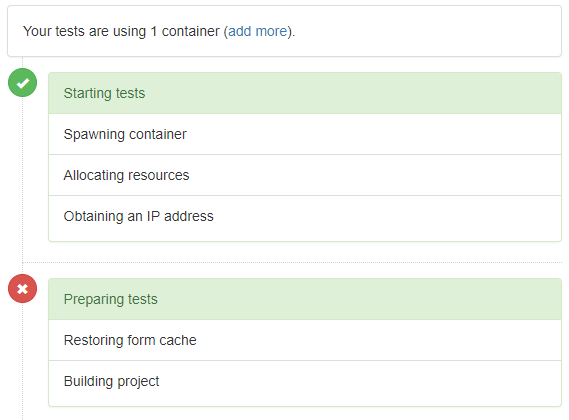Click the green checkmark success icon

point(22,83)
